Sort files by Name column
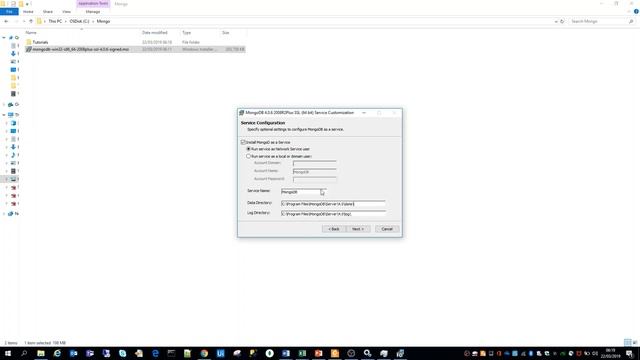The height and width of the screenshot is (360, 640). pyautogui.click(x=31, y=33)
